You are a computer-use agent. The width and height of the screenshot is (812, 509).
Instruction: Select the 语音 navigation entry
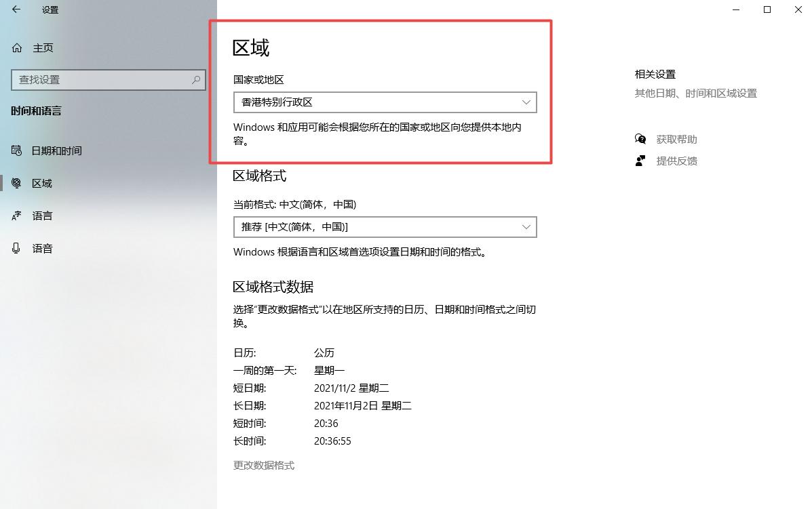coord(42,248)
